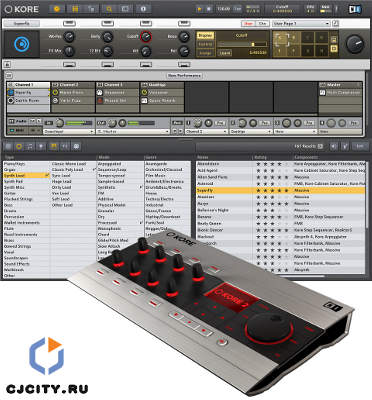Select the Synth Lead instrument type
The height and width of the screenshot is (400, 372).
[26, 175]
